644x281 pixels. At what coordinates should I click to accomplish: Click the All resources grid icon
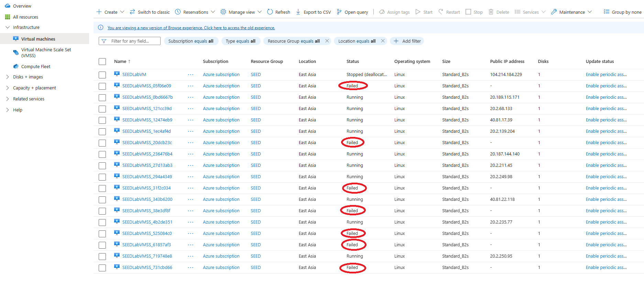(x=8, y=17)
